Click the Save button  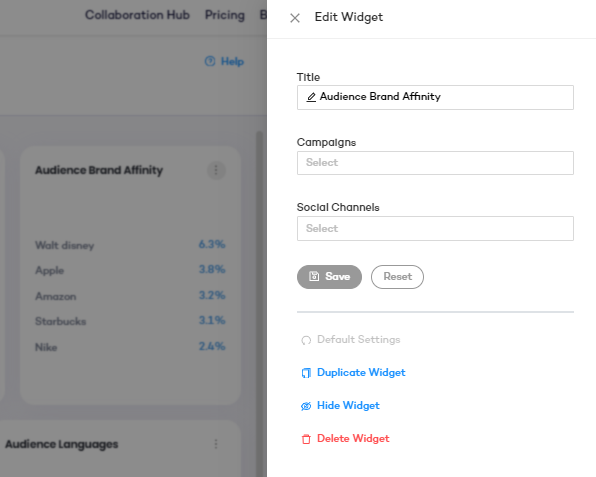pos(329,277)
